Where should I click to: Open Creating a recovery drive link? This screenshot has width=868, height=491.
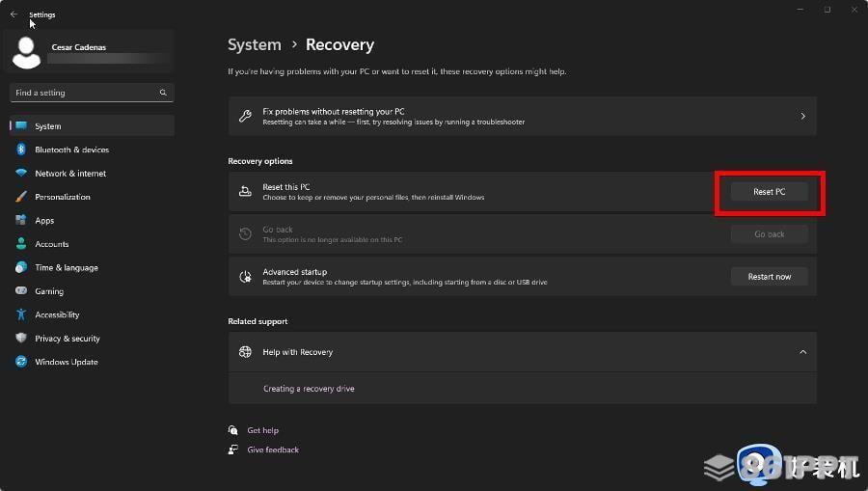pyautogui.click(x=309, y=389)
